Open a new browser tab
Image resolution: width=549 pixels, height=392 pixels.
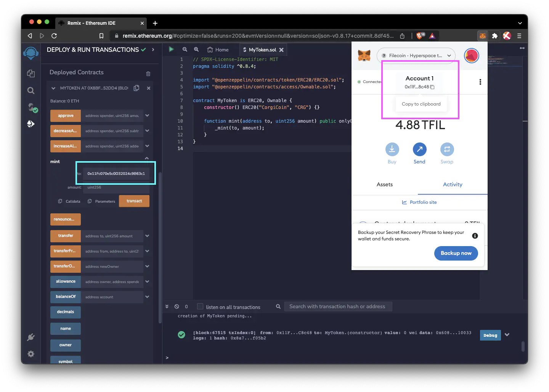(155, 23)
